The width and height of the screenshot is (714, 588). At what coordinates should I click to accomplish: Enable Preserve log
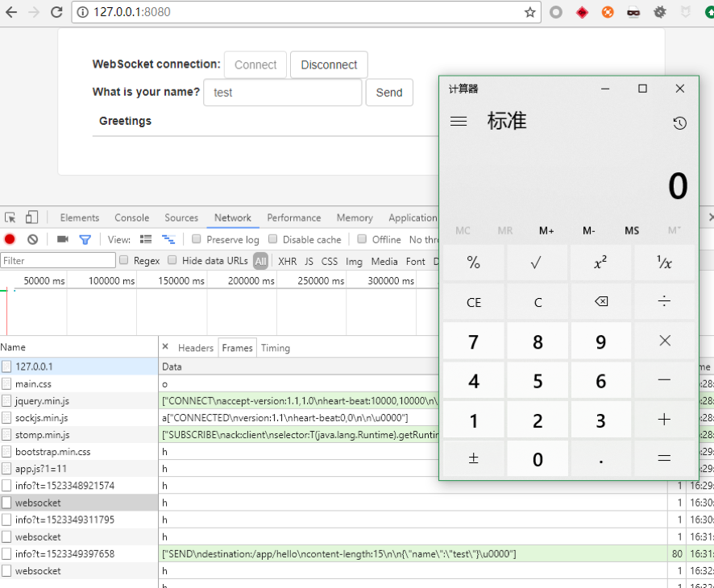point(196,239)
